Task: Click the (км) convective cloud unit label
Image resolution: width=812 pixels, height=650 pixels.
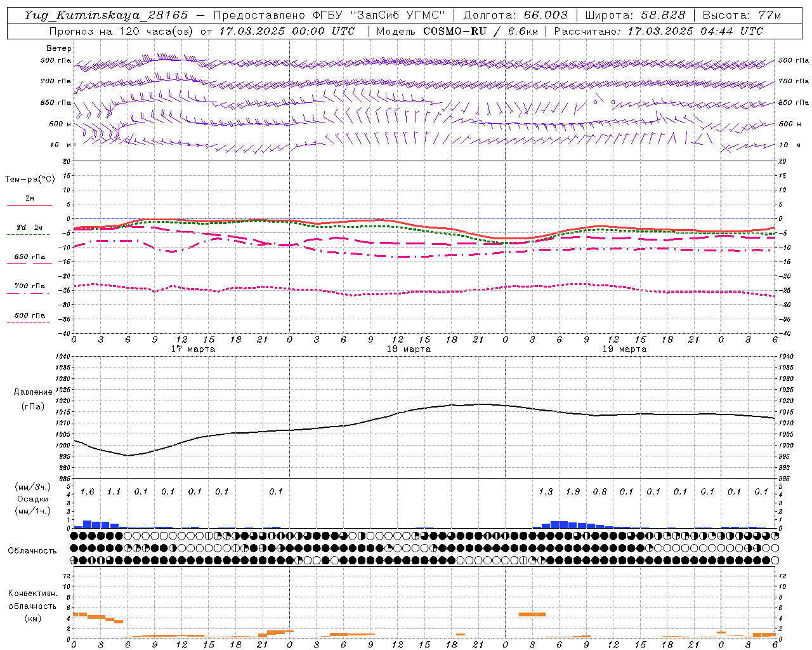Action: pyautogui.click(x=33, y=618)
